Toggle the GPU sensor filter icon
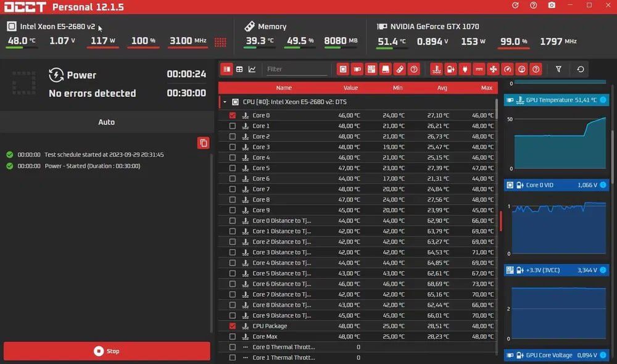Image resolution: width=617 pixels, height=364 pixels. (x=357, y=69)
